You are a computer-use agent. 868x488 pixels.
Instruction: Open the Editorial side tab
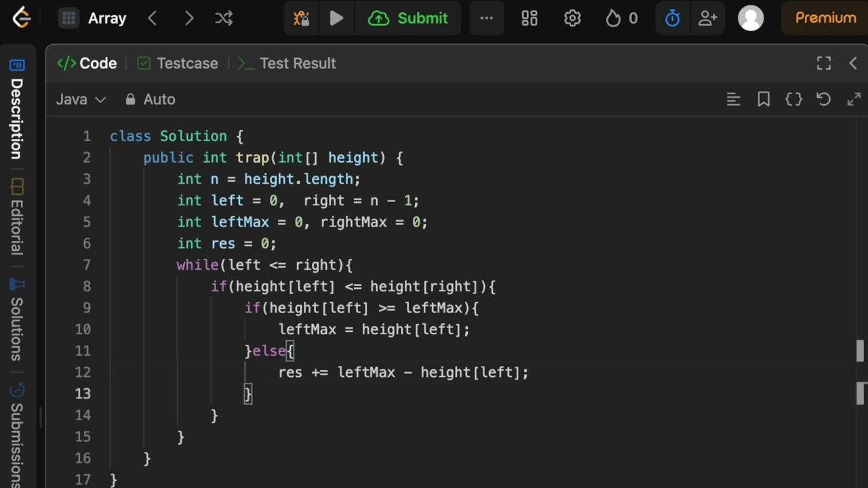tap(17, 217)
